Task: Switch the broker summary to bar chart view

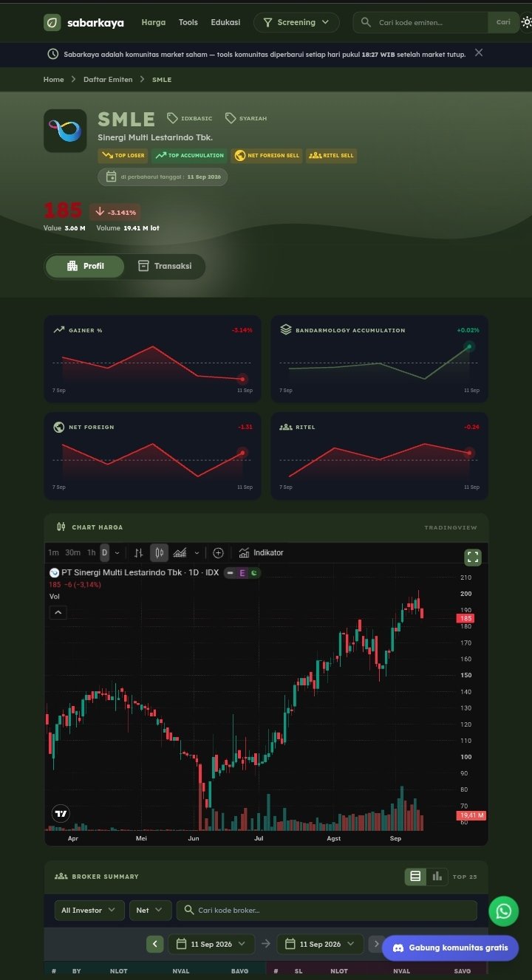Action: [x=437, y=877]
